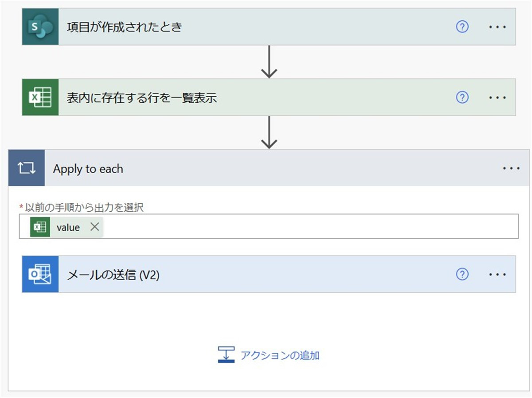Expand the 表内に存在する行を一覧表示 step
This screenshot has height=398, width=532.
pos(266,98)
